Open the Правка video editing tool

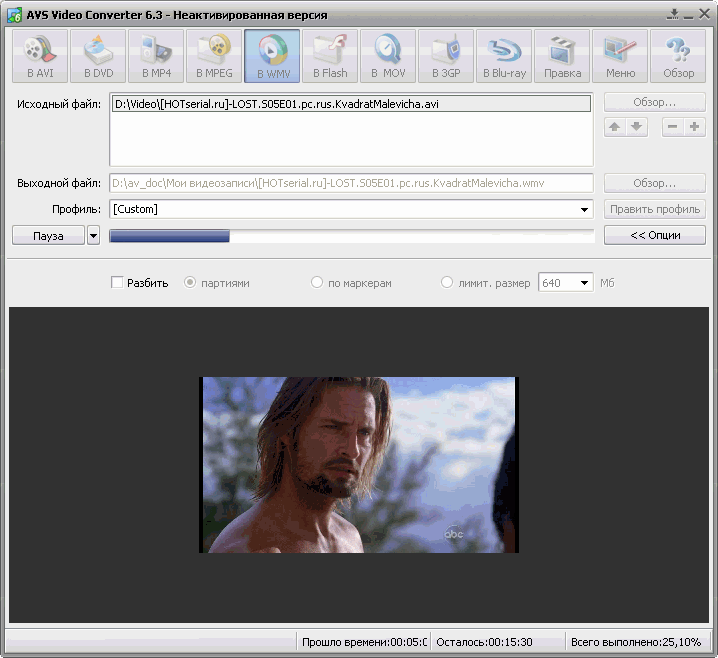(x=562, y=56)
